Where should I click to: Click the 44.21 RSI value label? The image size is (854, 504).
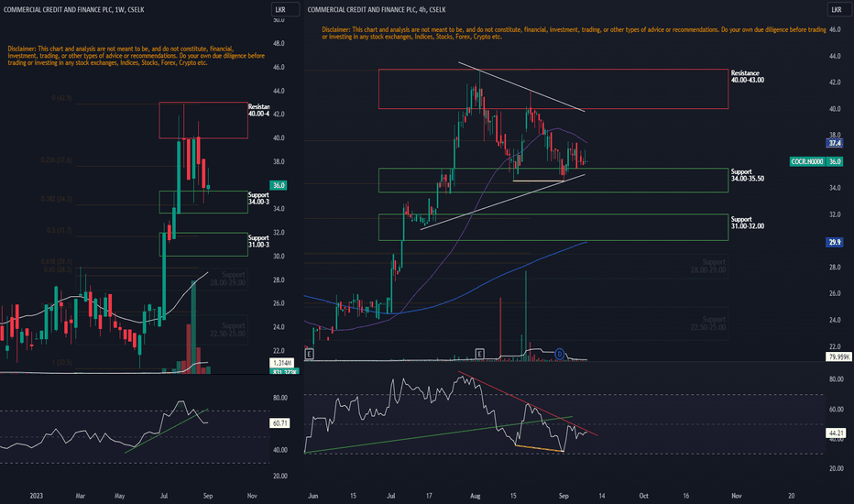[836, 433]
